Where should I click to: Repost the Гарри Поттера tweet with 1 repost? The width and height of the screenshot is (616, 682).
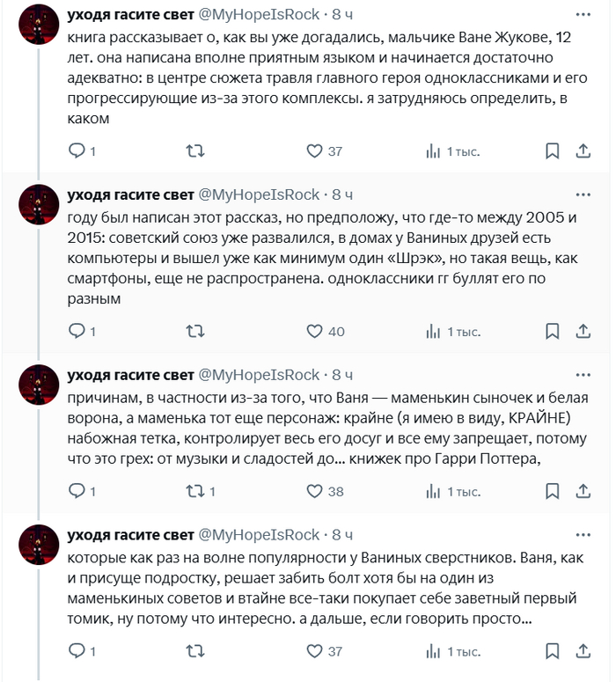195,491
